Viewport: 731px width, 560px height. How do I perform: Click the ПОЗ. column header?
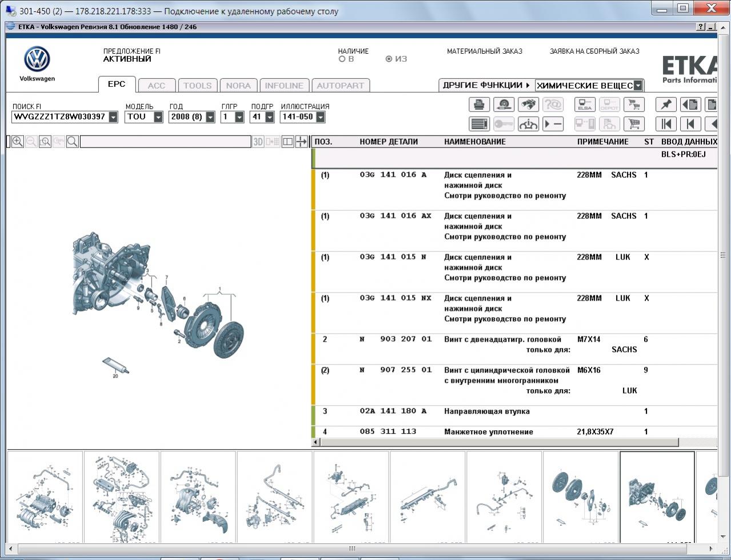pos(323,142)
